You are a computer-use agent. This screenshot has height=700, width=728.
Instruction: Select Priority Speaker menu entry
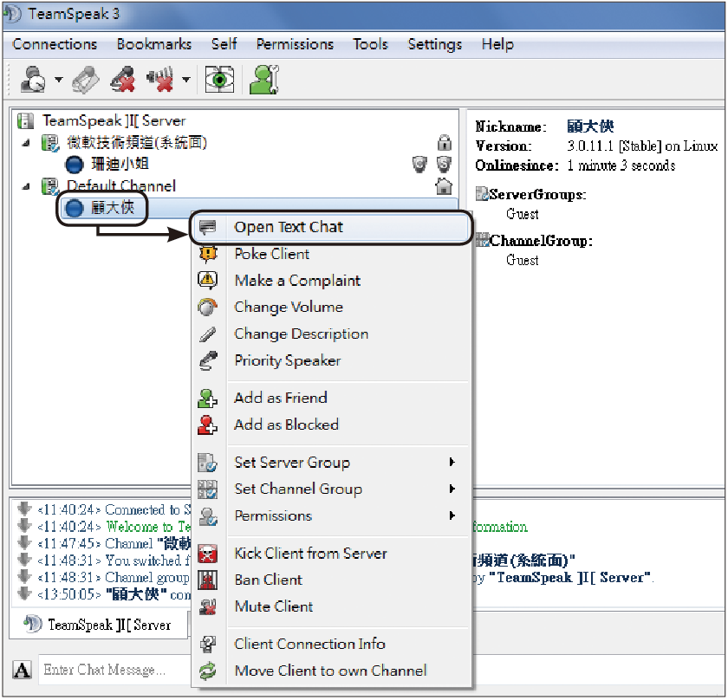click(x=331, y=360)
